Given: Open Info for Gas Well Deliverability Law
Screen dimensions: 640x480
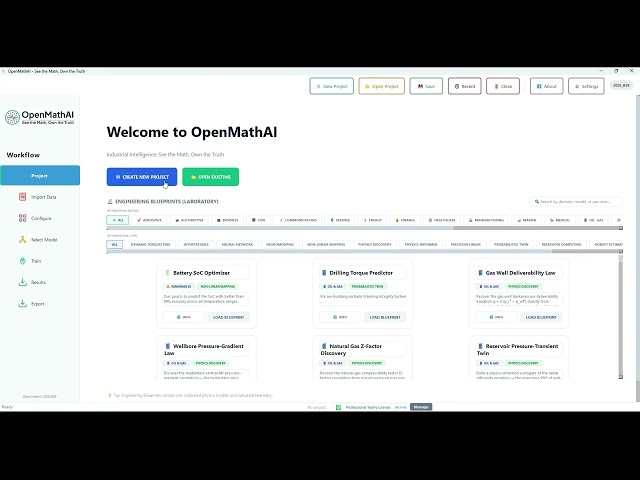Looking at the screenshot, I should click(496, 317).
